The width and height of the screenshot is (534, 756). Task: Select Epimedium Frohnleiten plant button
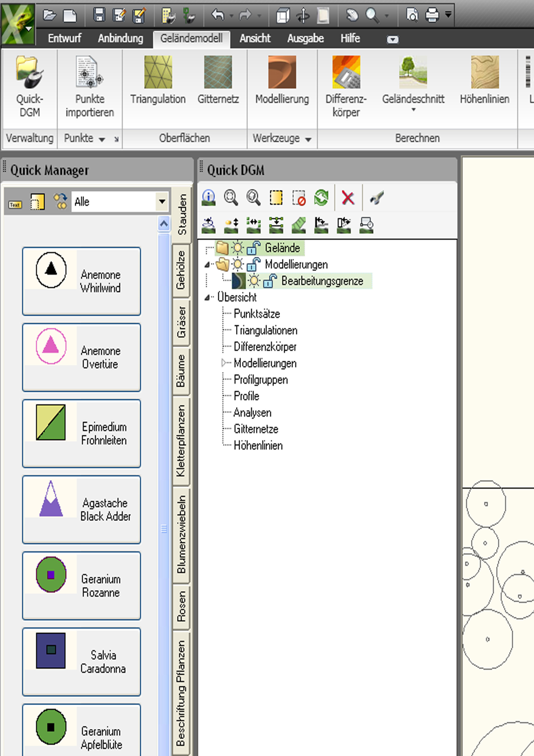pos(82,433)
